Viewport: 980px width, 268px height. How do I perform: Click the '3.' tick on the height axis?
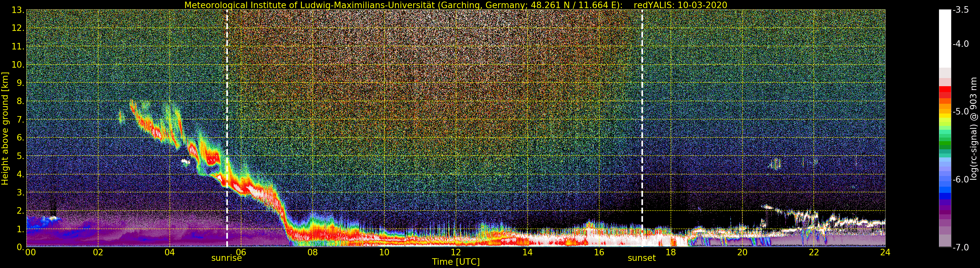20,192
